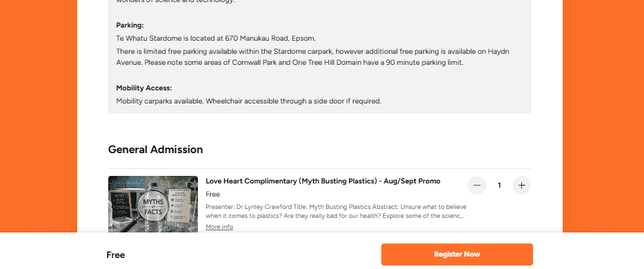The height and width of the screenshot is (269, 644).
Task: Click the Free price label under the ticket title
Action: pyautogui.click(x=213, y=195)
